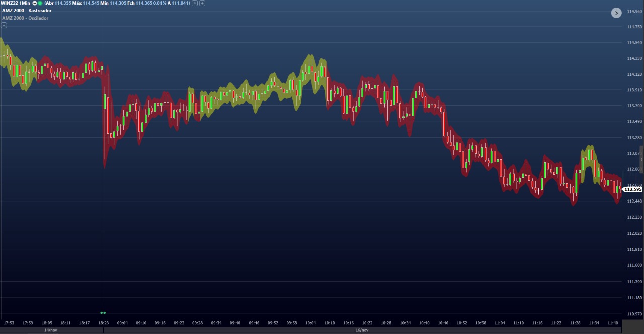Click the 11:40 time axis label
644x334 pixels.
click(x=612, y=323)
